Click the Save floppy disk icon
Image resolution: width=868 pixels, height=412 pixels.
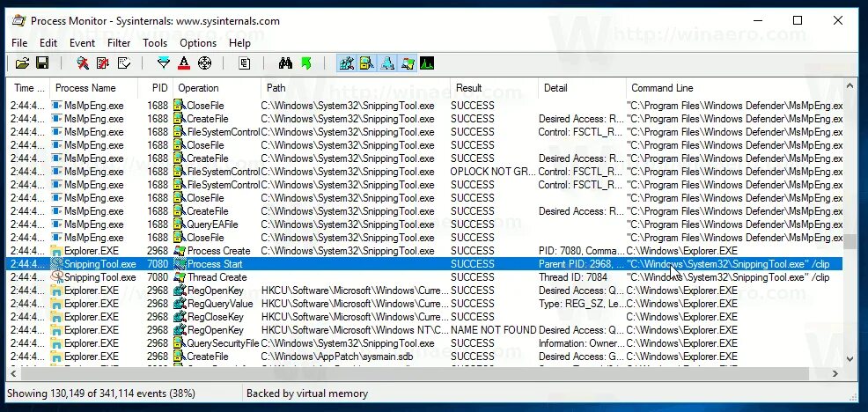click(42, 63)
